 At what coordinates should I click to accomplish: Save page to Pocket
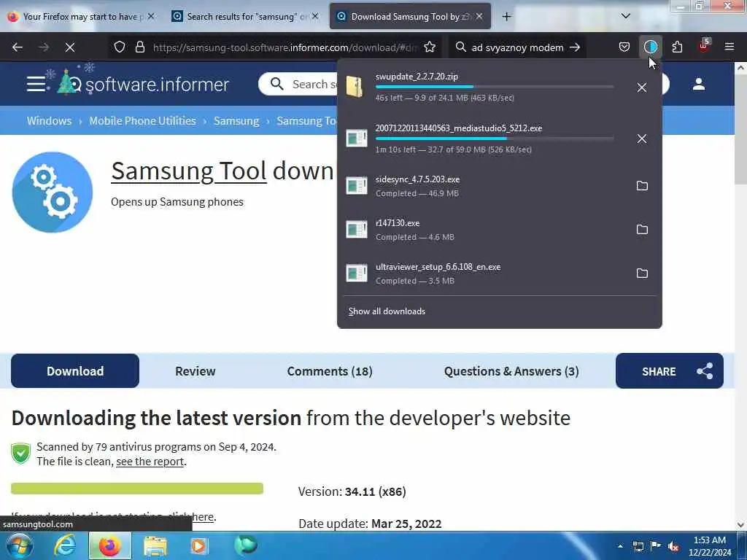(624, 47)
